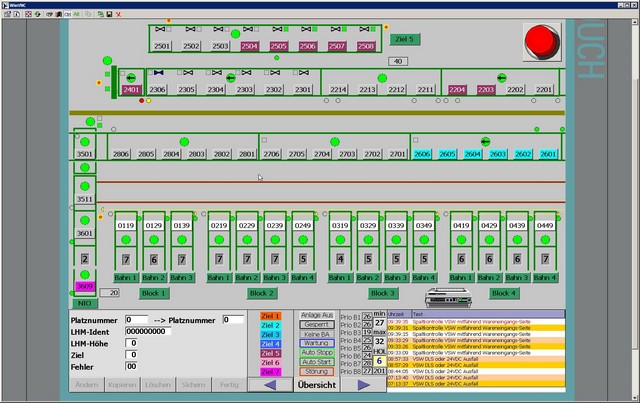Viewport: 640px width, 403px height.
Task: Select the Block 1 section label
Action: pos(153,293)
